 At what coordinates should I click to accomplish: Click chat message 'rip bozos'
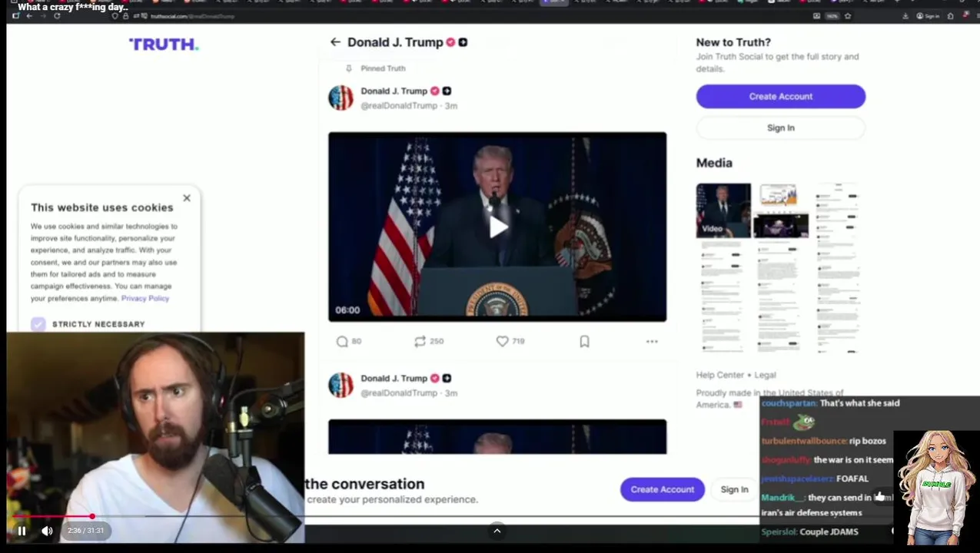point(868,441)
